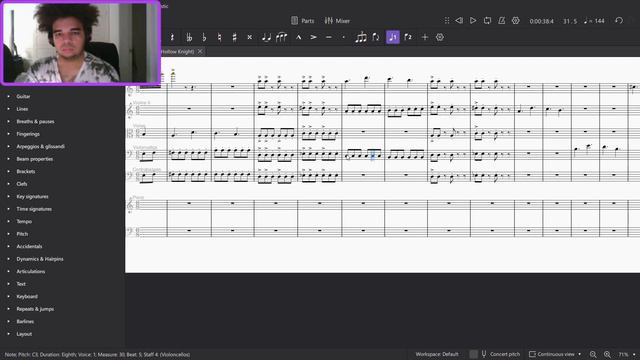Click the tempo 144 display
640x360 pixels.
[594, 21]
